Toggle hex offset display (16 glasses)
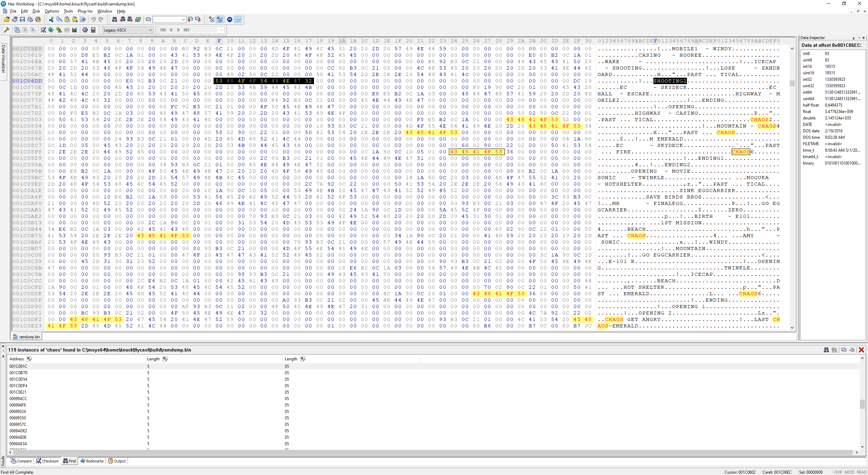 220,20
